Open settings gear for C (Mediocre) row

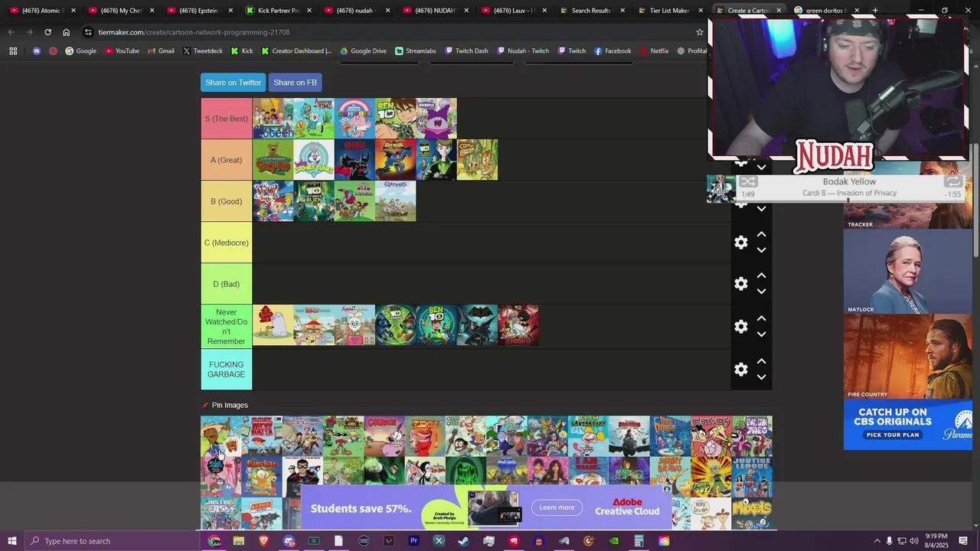pyautogui.click(x=740, y=243)
